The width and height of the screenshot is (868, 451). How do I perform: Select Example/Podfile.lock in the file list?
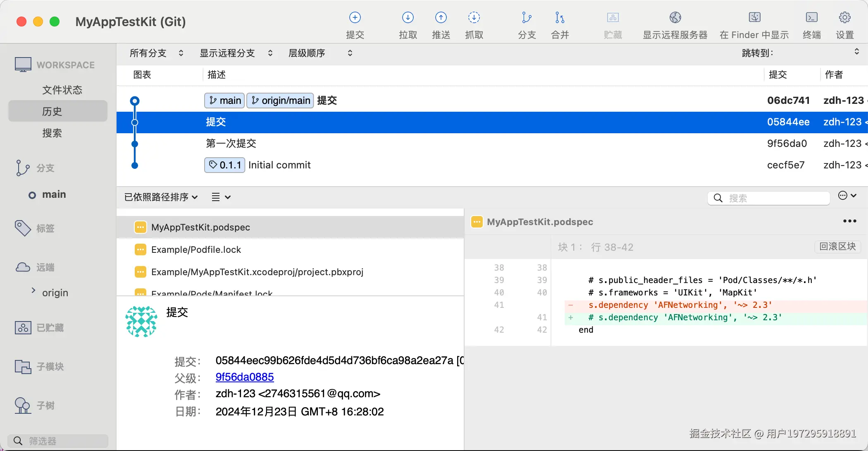tap(196, 249)
